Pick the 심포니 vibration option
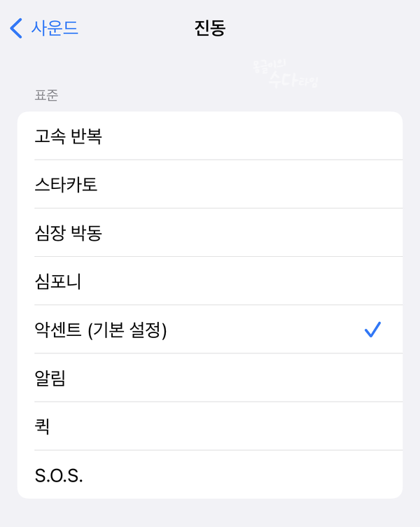 click(210, 281)
